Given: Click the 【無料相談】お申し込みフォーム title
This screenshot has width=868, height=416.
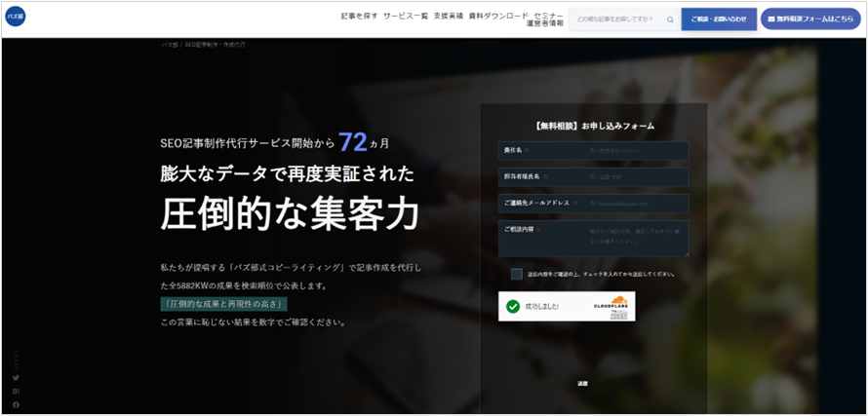Looking at the screenshot, I should [594, 126].
